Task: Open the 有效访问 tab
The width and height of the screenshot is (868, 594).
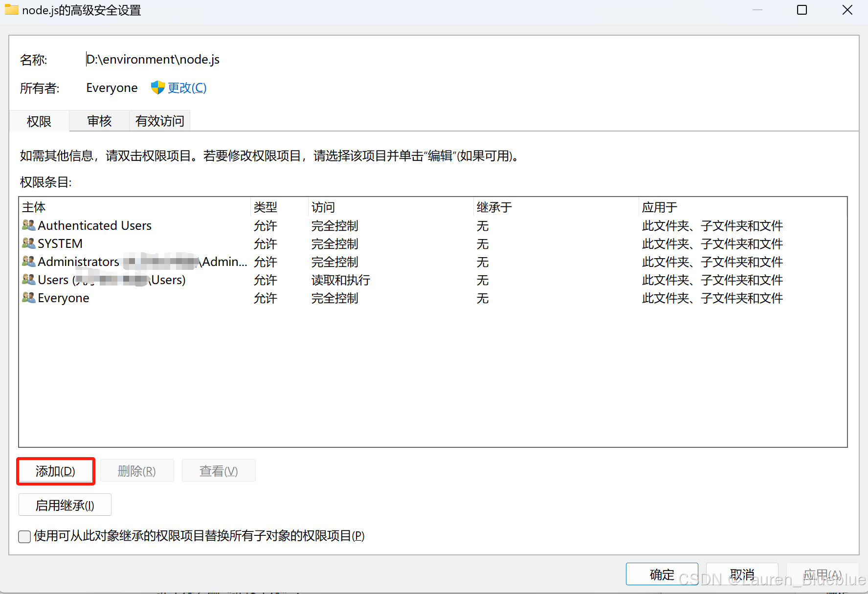Action: click(159, 121)
